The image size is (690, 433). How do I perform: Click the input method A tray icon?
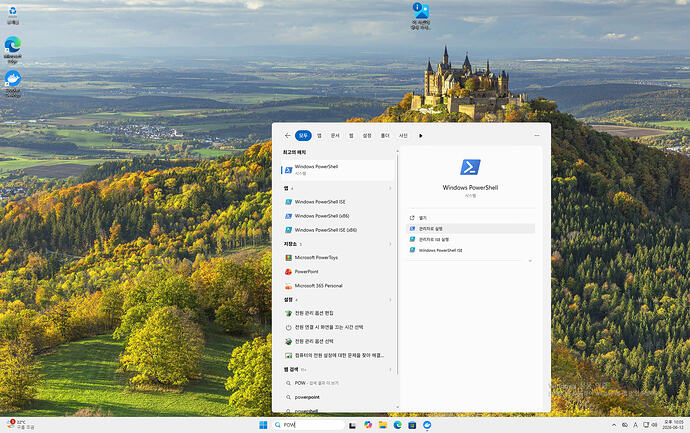coord(635,425)
